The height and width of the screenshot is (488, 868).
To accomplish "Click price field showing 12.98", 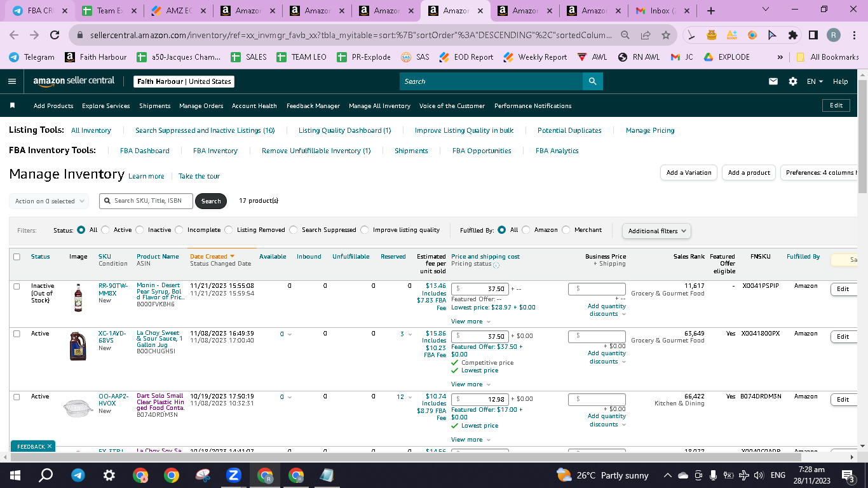I will (480, 399).
